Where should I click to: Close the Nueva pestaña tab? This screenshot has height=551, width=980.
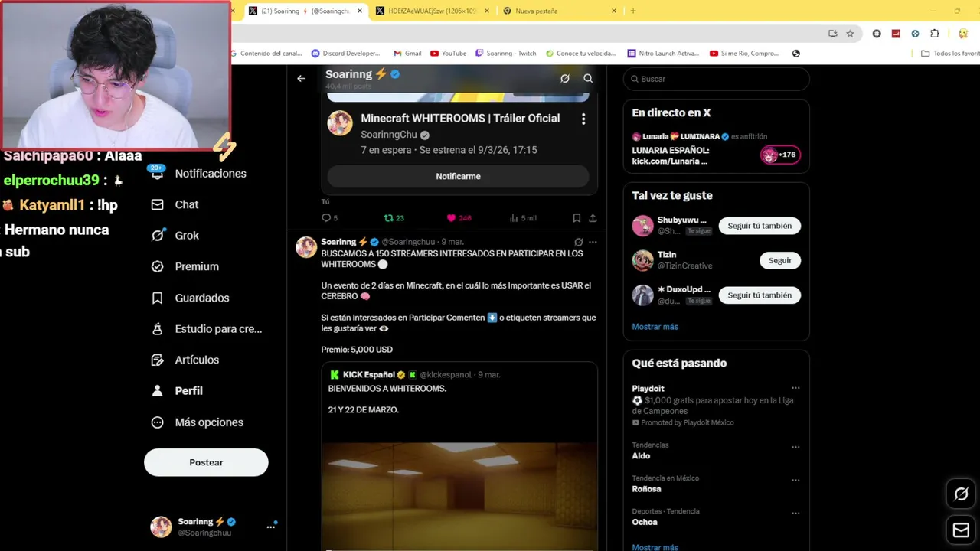click(614, 11)
